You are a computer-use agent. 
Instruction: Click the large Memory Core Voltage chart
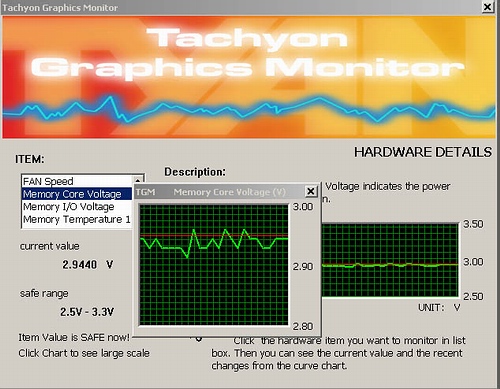[x=214, y=265]
